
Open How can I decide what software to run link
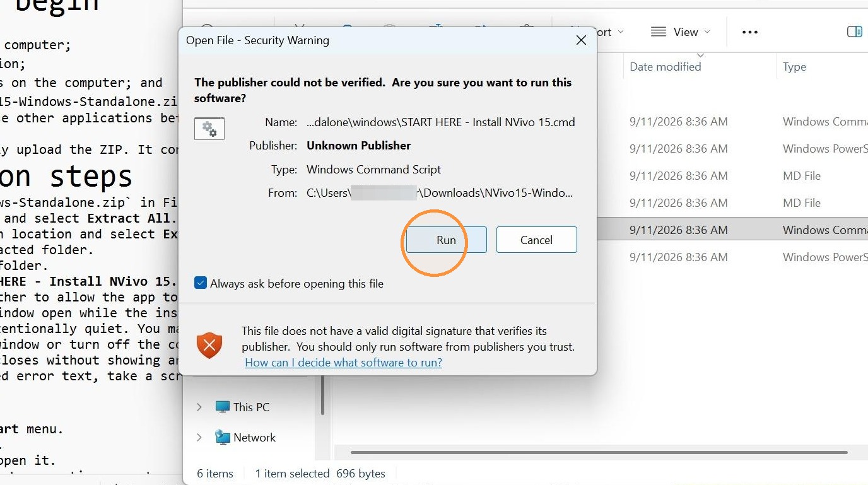point(343,363)
